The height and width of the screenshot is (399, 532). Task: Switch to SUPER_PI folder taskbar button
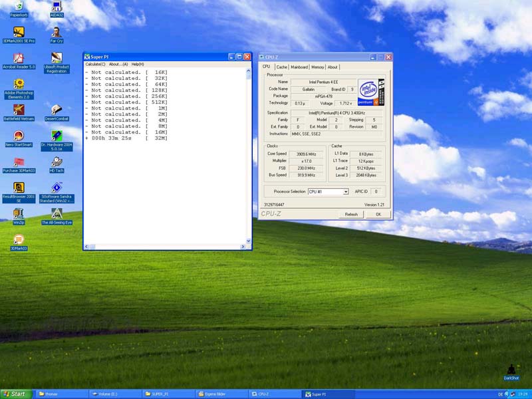[168, 394]
